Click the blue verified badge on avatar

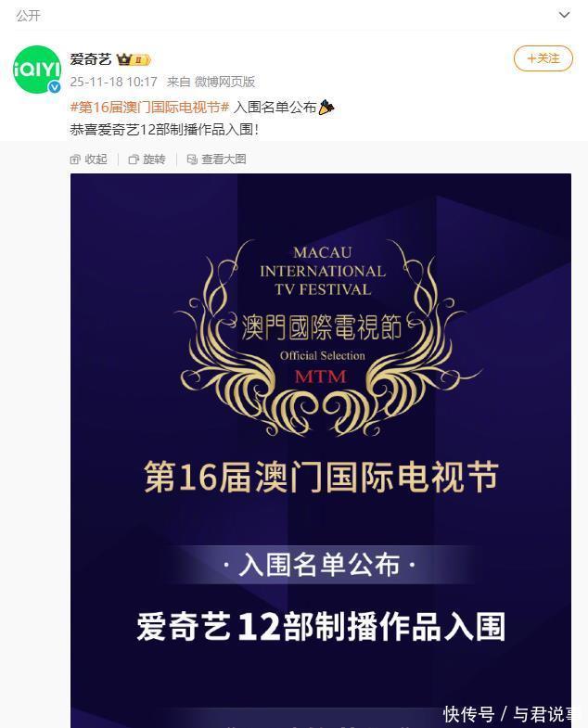coord(55,87)
